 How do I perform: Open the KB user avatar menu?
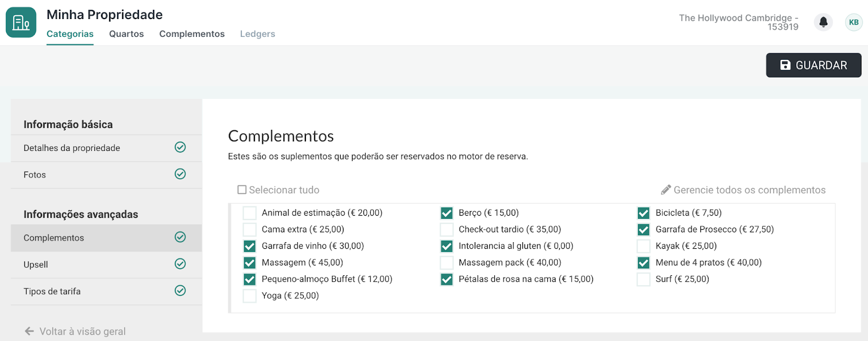point(854,22)
